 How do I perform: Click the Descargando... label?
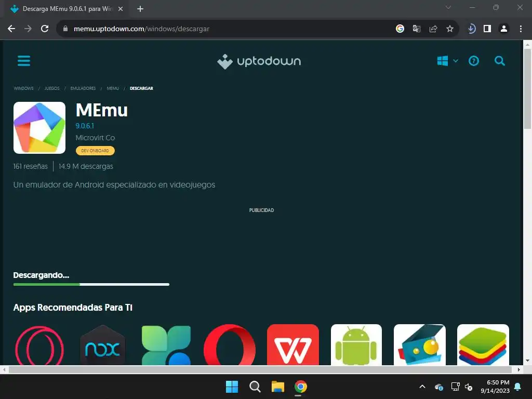[41, 275]
